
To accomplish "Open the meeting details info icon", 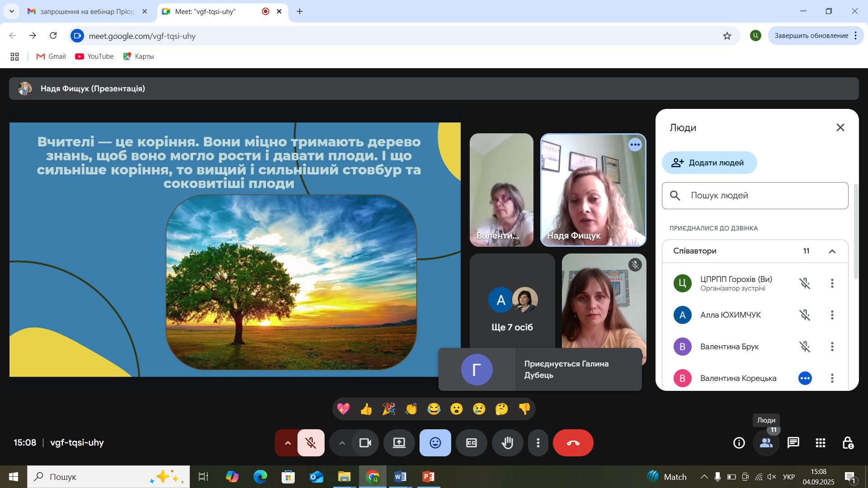I will point(739,443).
